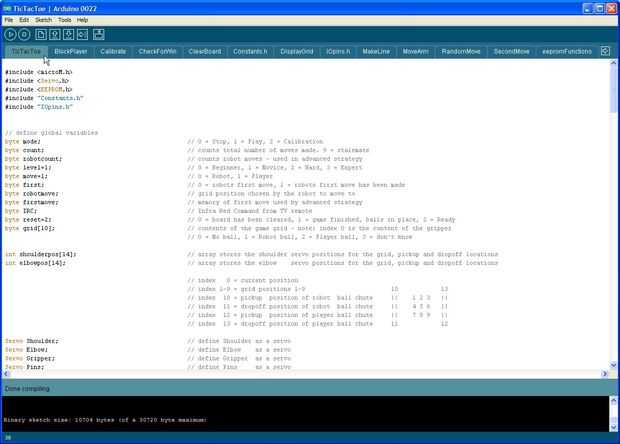Click the 'Binary sketch size' console line

point(105,420)
